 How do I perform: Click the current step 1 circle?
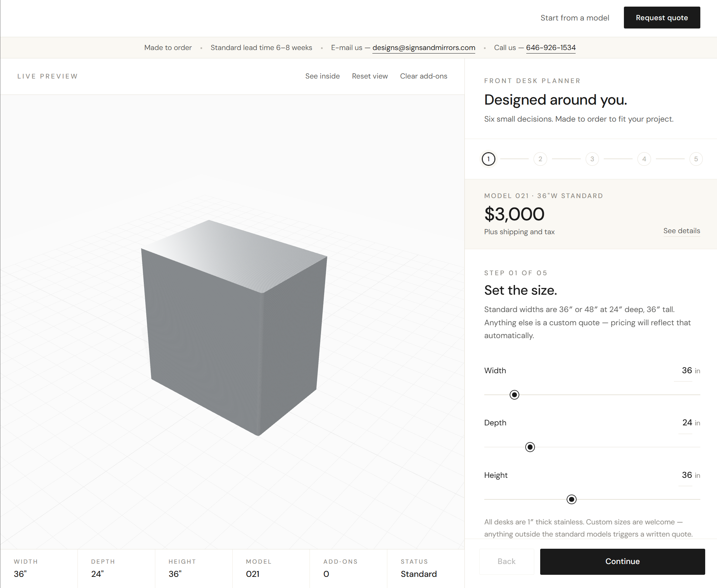tap(488, 159)
